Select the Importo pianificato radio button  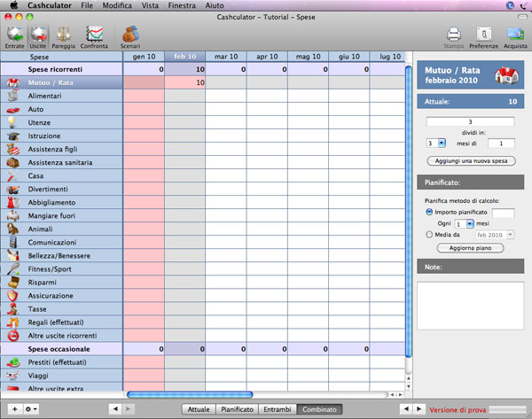[430, 213]
